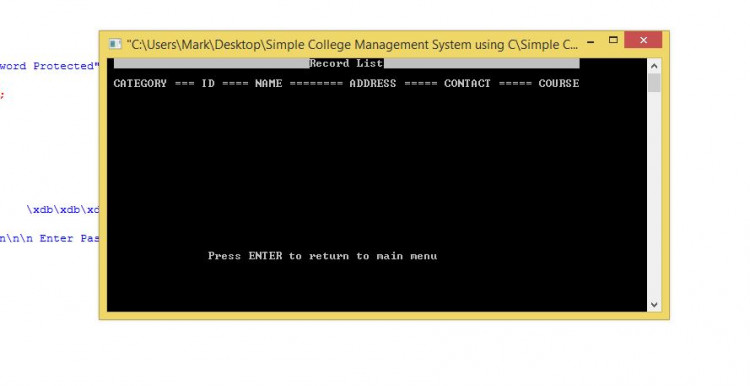The width and height of the screenshot is (750, 386).
Task: Open the console window system menu icon
Action: click(115, 44)
